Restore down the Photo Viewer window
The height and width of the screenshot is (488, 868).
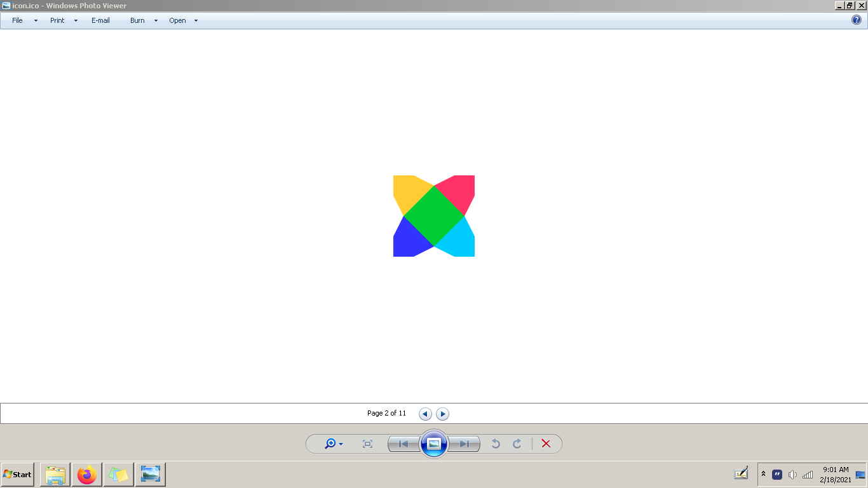pos(850,5)
